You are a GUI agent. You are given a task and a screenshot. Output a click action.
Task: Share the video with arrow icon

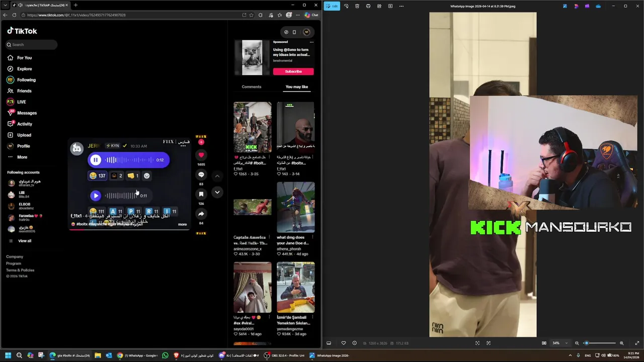click(x=201, y=214)
